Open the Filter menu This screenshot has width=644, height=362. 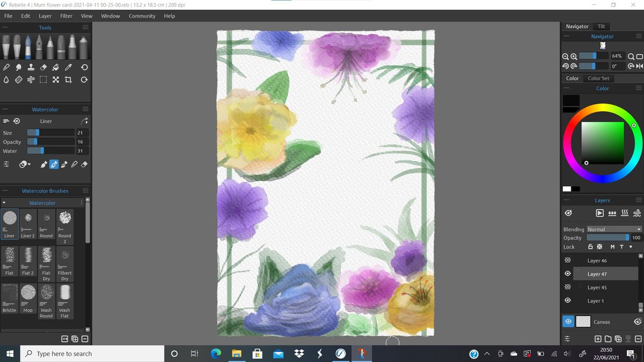click(66, 16)
